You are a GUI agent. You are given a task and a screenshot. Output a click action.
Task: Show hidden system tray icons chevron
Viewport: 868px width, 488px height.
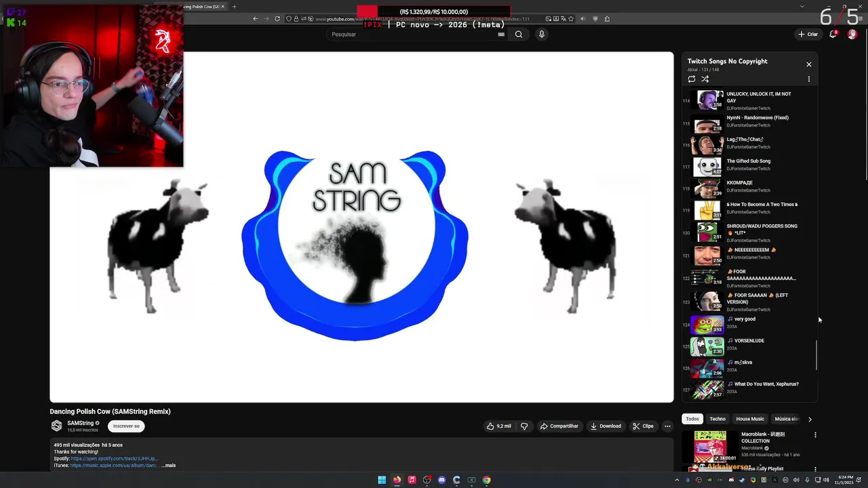pos(678,480)
